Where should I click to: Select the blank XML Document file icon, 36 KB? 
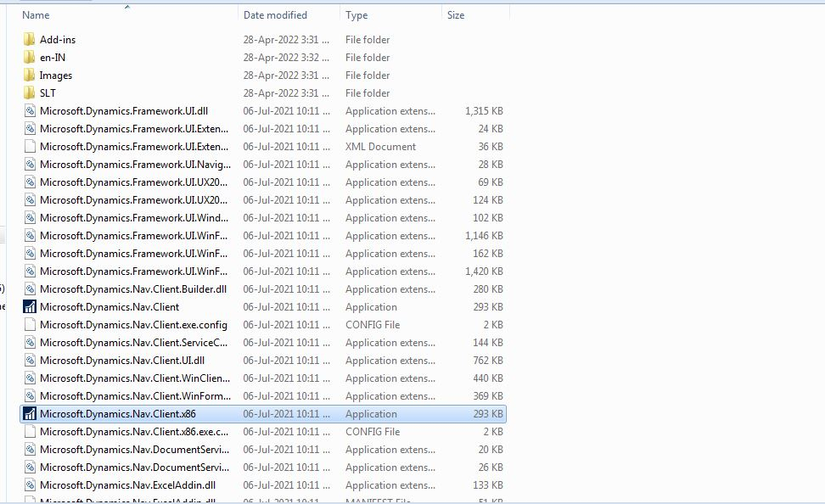tap(30, 146)
